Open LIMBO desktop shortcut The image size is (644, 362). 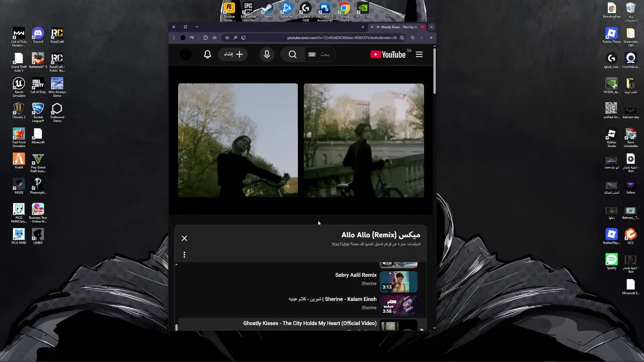pos(38,237)
